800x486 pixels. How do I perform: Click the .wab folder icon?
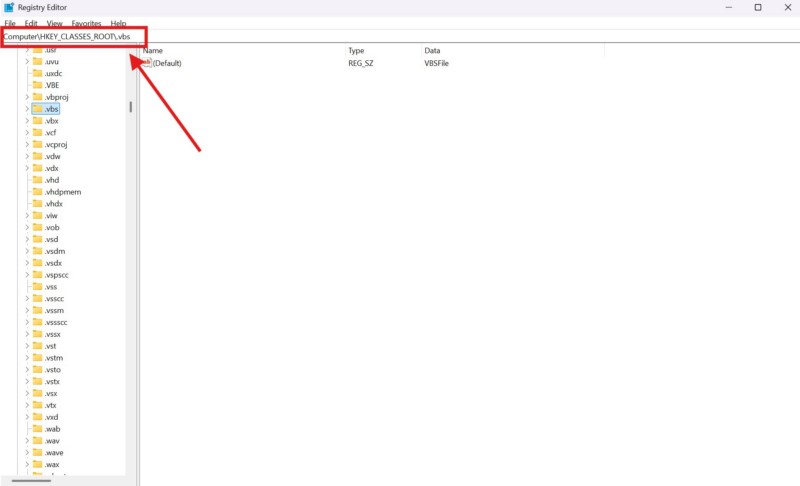[x=37, y=428]
